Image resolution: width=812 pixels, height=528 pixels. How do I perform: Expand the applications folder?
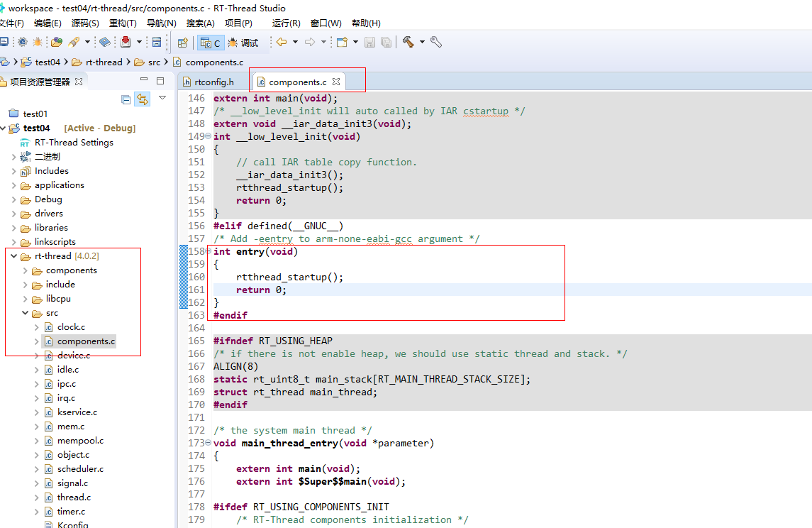click(x=13, y=185)
